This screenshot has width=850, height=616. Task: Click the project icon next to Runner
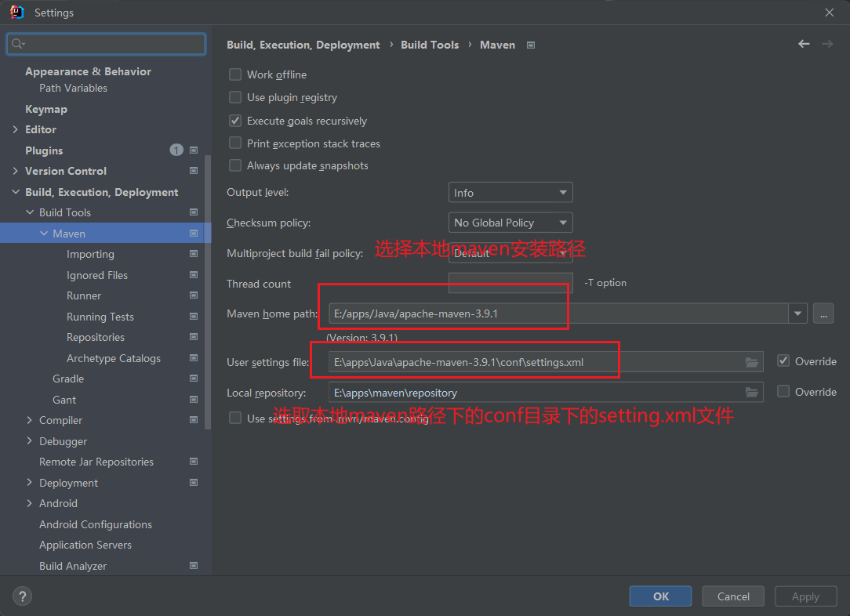coord(194,295)
